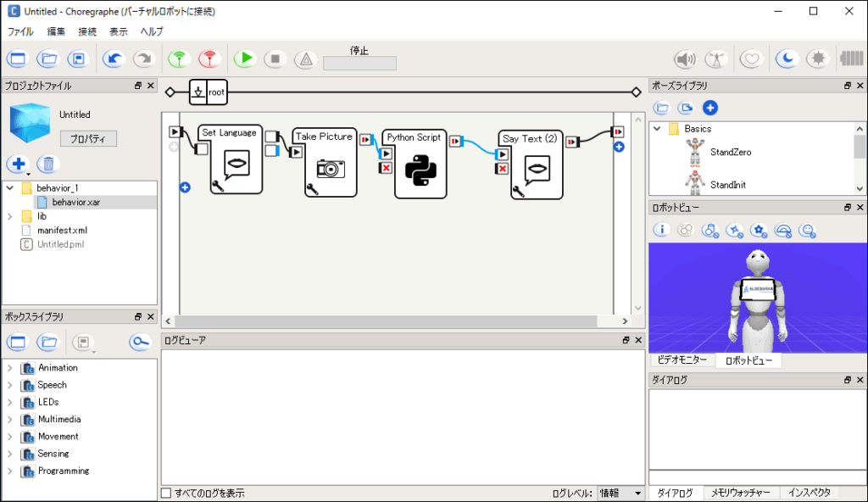Open the プロパティ button
868x502 pixels.
pos(88,138)
